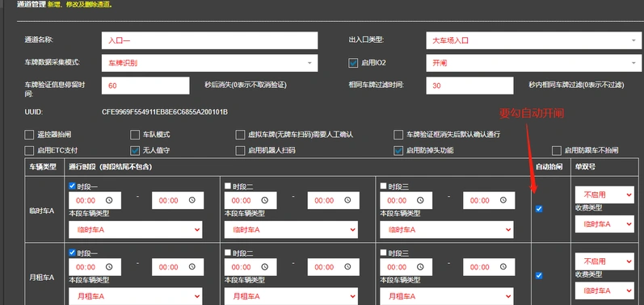Image resolution: width=644 pixels, height=305 pixels.
Task: Click clock icon of 月租车A 时段二 end time
Action: pyautogui.click(x=347, y=267)
